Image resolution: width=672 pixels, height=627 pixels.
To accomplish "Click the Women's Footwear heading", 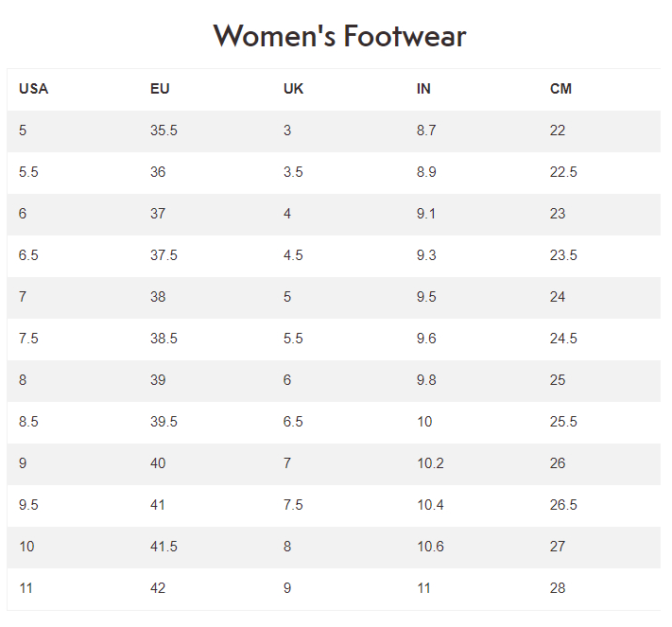I will pyautogui.click(x=339, y=36).
